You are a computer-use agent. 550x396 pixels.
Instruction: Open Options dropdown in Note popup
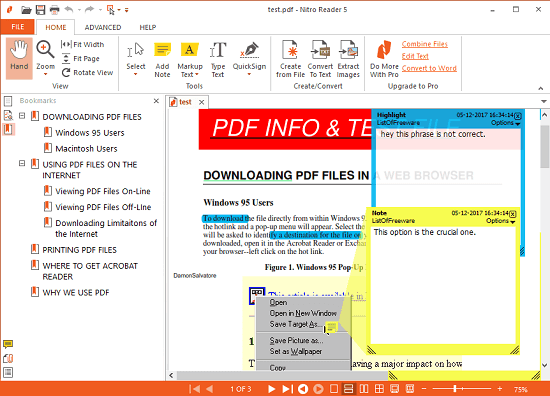click(x=500, y=221)
